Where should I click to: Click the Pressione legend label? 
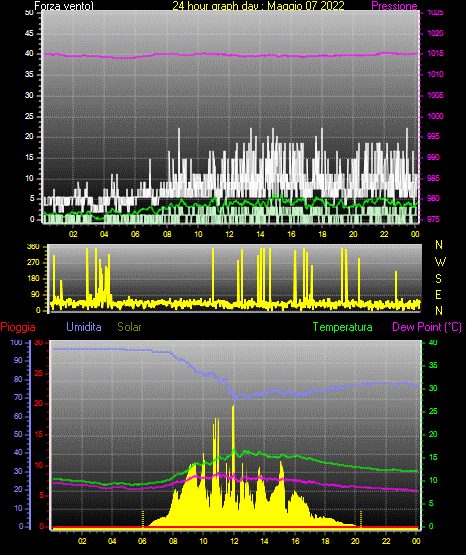(x=394, y=6)
